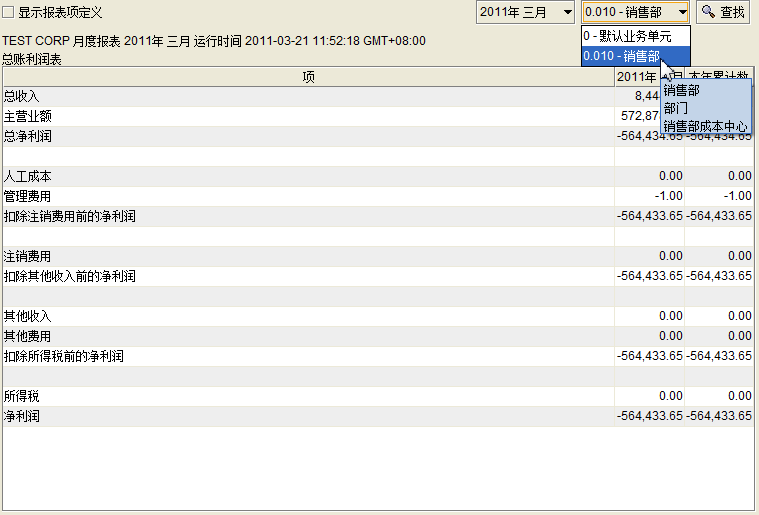Select the 人工成本 row
The width and height of the screenshot is (759, 515).
click(28, 176)
